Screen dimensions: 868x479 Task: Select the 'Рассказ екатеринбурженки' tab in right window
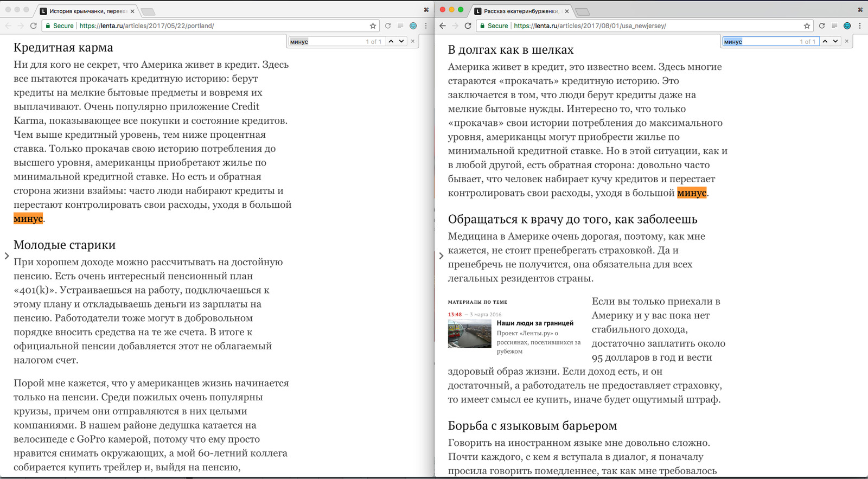521,11
